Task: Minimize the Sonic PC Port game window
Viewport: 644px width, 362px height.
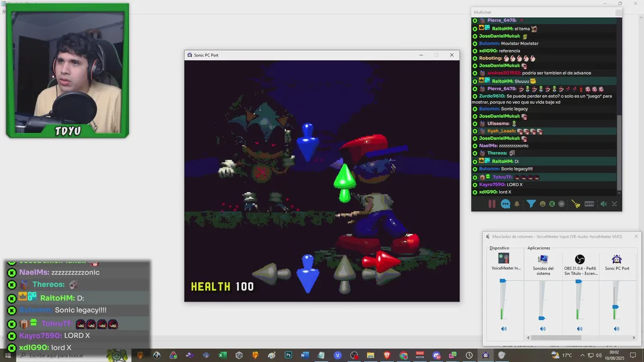Action: pos(421,55)
